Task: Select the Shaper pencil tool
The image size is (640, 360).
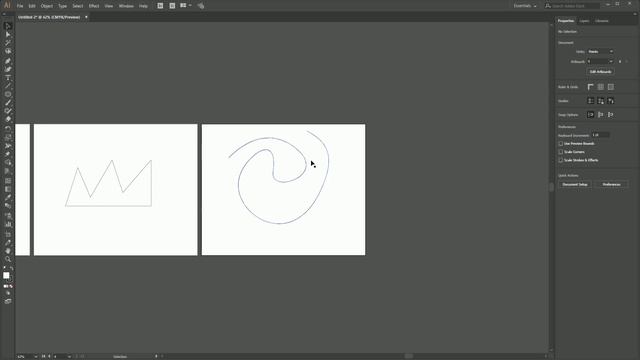Action: [x=8, y=111]
